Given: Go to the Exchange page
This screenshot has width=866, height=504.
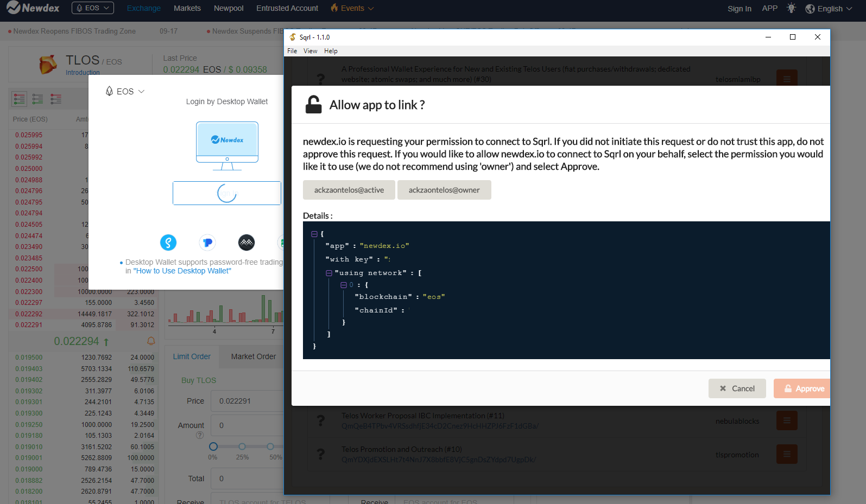Looking at the screenshot, I should pos(144,8).
